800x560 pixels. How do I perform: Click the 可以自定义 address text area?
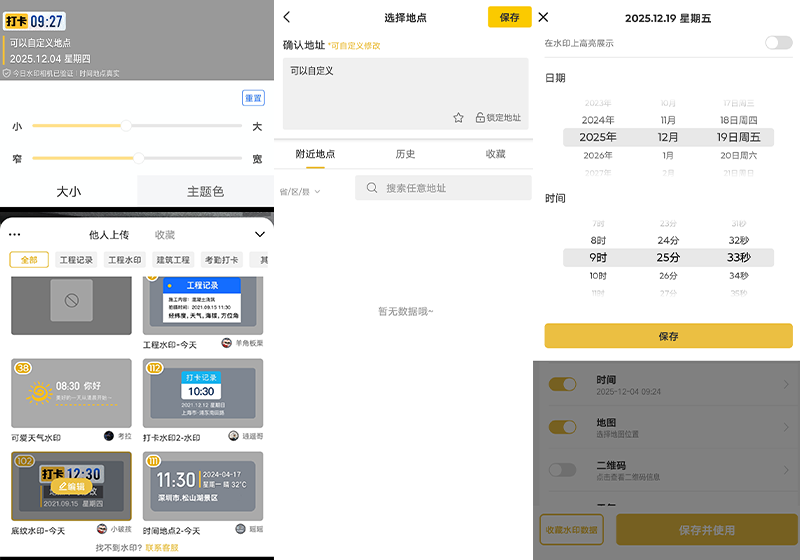point(406,93)
